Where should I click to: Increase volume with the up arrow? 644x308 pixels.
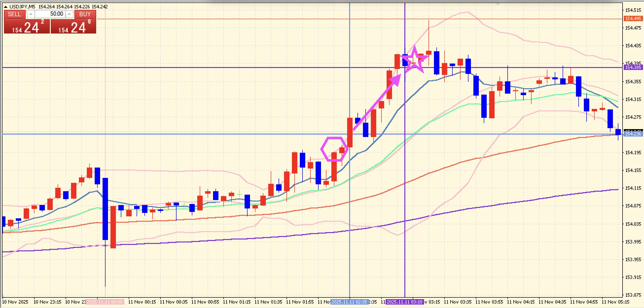coord(69,14)
